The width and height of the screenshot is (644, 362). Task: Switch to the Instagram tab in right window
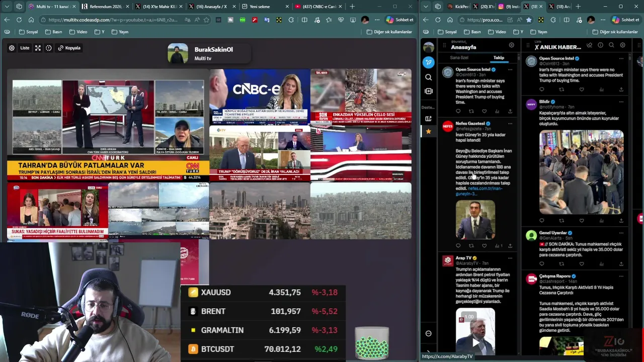[508, 7]
